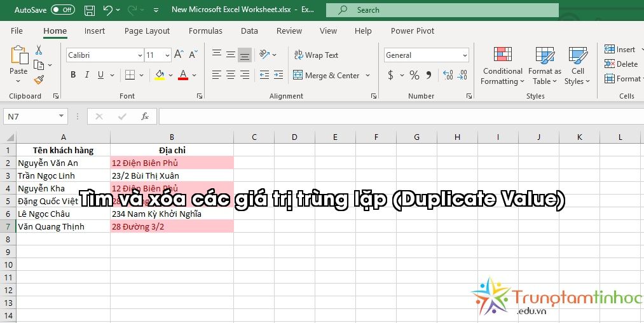Open Format as Table gallery
644x323 pixels.
point(545,65)
